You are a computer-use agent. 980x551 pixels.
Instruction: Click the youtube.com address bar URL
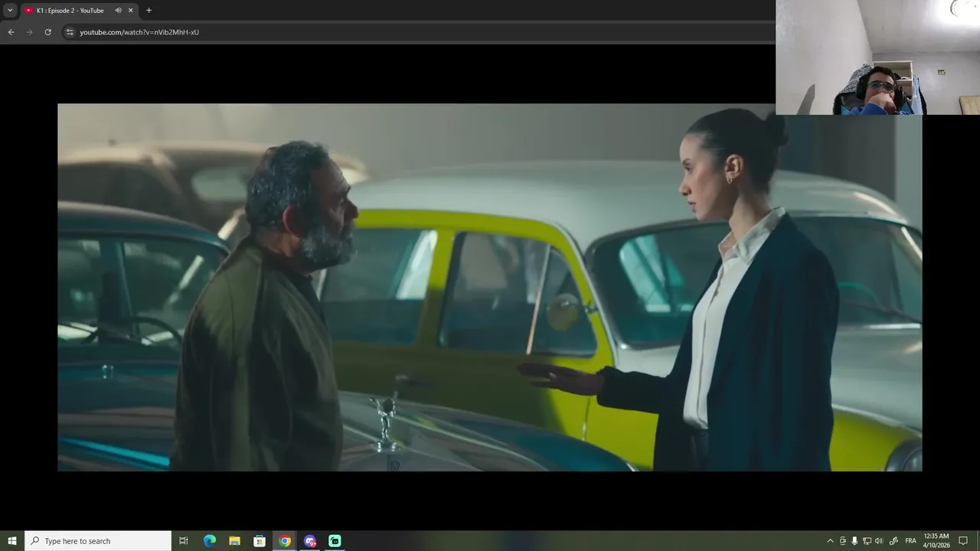click(x=139, y=32)
